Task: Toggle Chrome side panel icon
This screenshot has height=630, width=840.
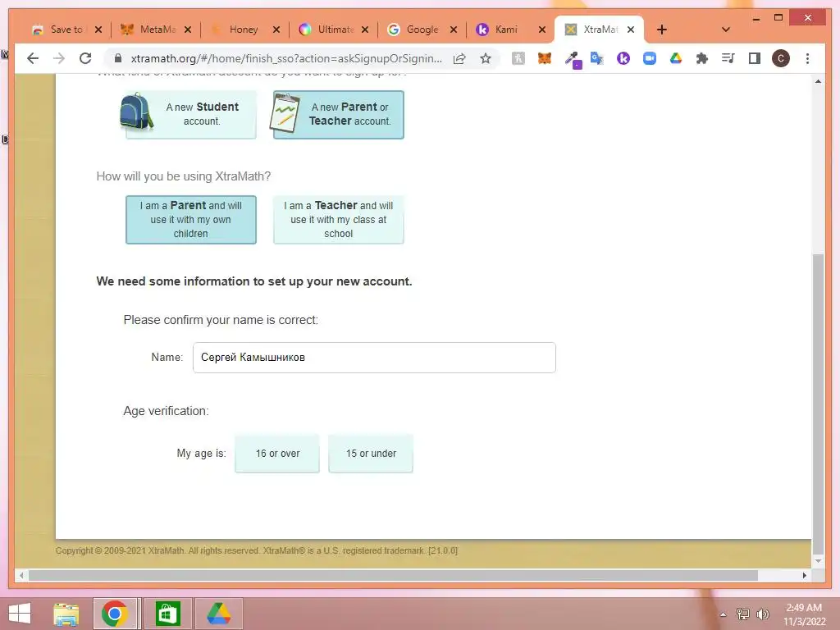Action: point(755,58)
